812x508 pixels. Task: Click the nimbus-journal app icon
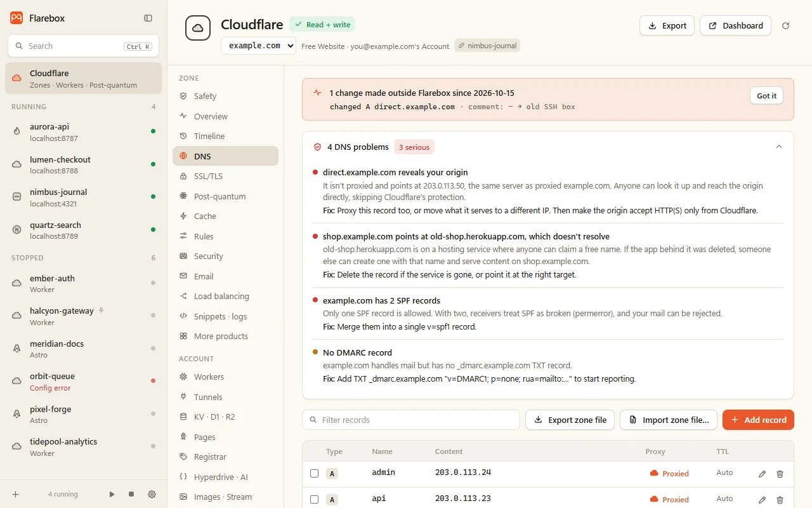(17, 197)
